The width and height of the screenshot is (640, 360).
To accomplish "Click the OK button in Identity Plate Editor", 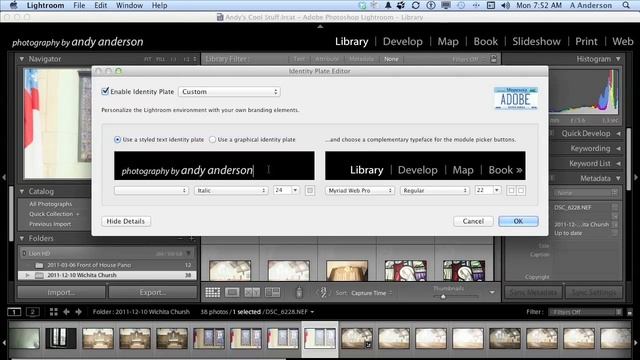I will pyautogui.click(x=518, y=221).
